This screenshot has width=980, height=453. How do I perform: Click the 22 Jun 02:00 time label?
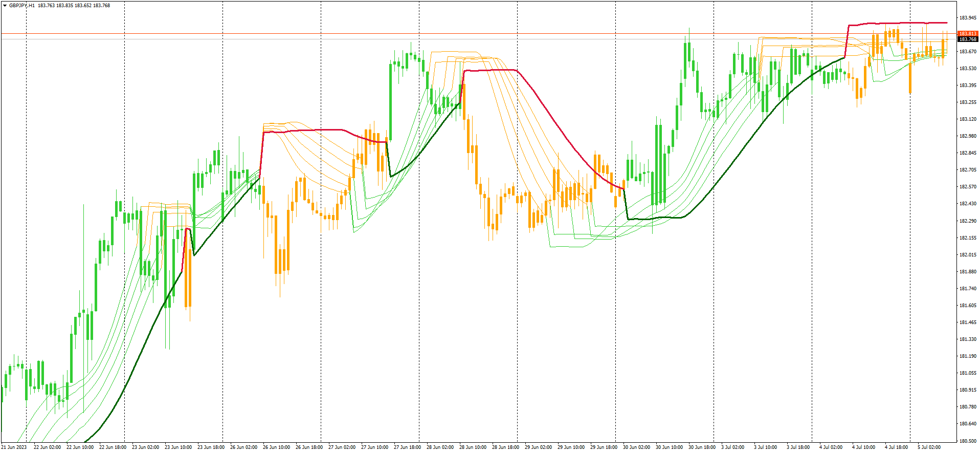click(x=47, y=447)
